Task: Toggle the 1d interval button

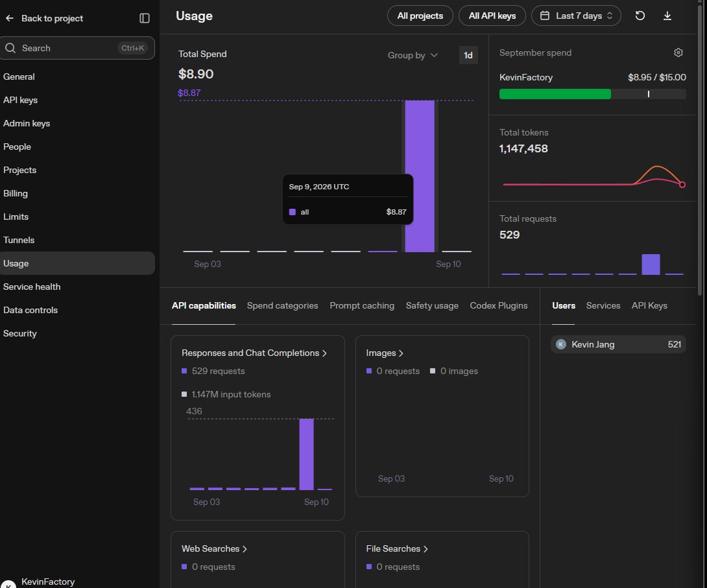Action: click(x=468, y=55)
